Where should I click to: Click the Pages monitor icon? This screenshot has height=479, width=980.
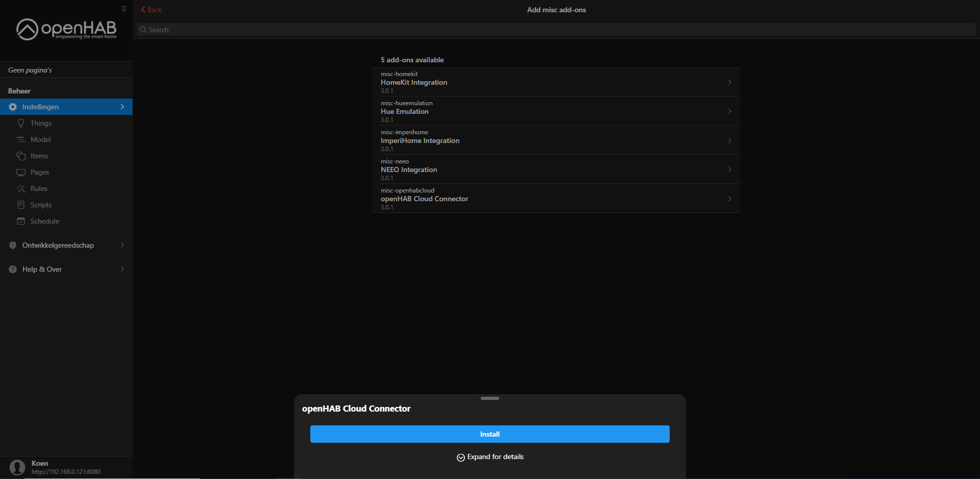click(21, 172)
